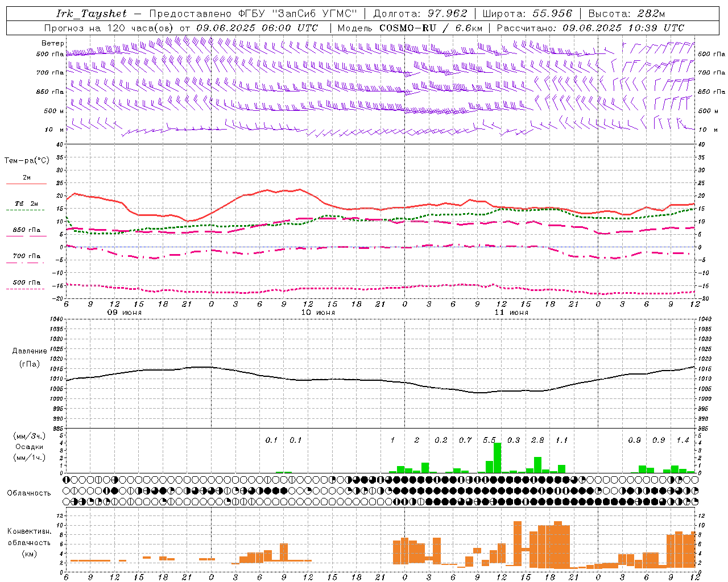This screenshot has height=582, width=728.
Task: Click the 1.1 three-hour precipitation total
Action: (x=561, y=440)
